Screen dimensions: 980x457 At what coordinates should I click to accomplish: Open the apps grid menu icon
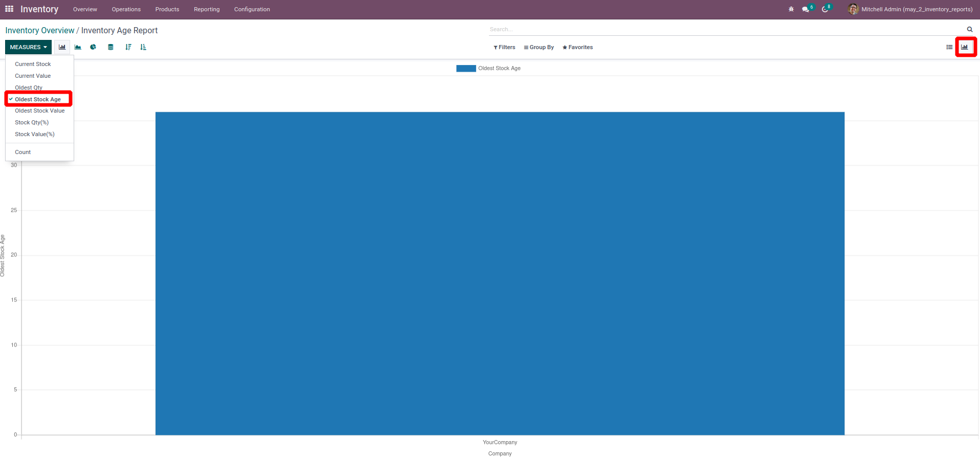coord(9,9)
